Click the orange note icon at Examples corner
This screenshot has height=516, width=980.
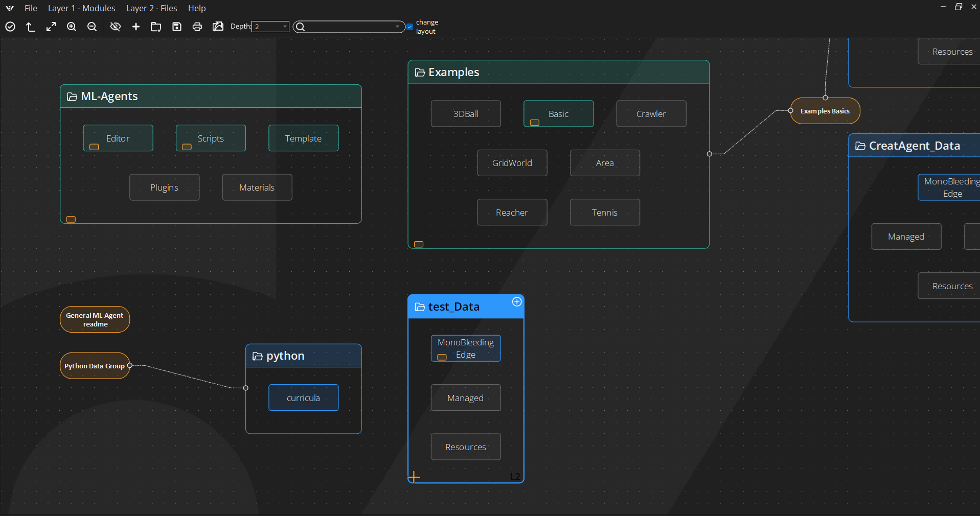pyautogui.click(x=419, y=244)
